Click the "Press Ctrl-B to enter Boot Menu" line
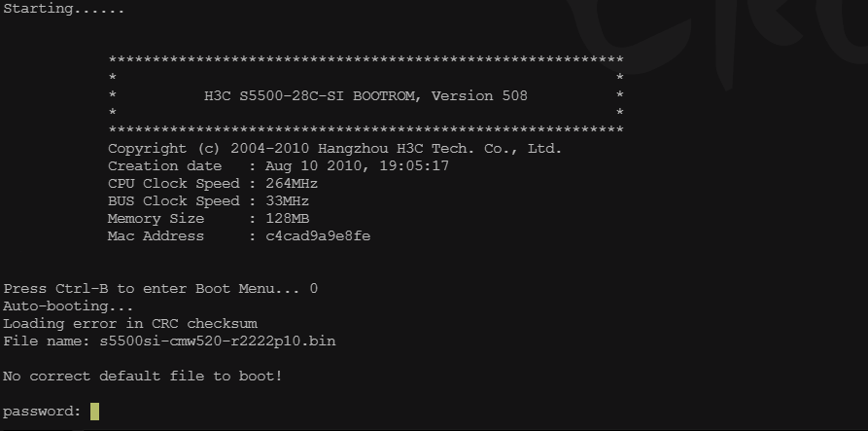The height and width of the screenshot is (431, 868). (x=152, y=289)
